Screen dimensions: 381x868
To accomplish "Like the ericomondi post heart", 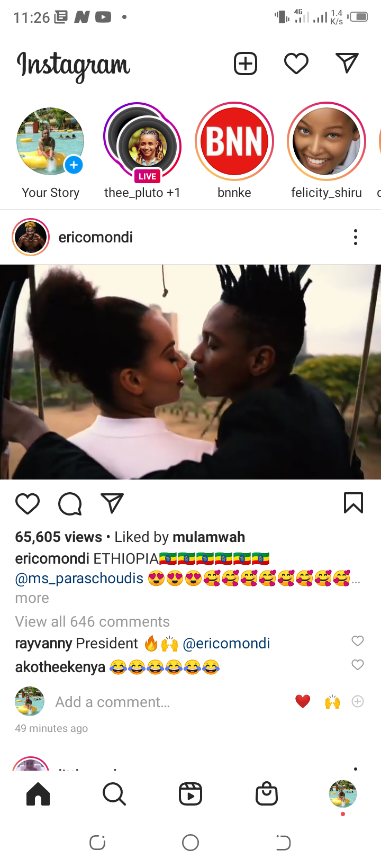I will [x=28, y=504].
